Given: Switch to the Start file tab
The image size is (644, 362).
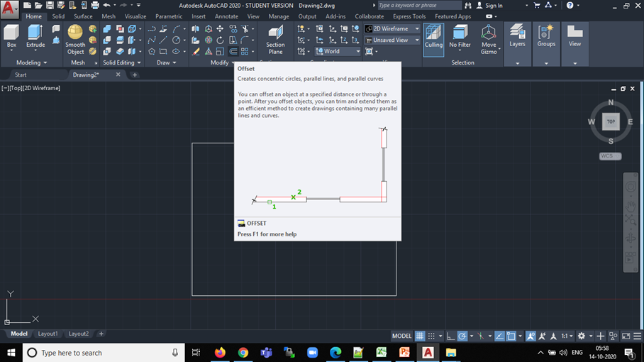Looking at the screenshot, I should point(21,75).
